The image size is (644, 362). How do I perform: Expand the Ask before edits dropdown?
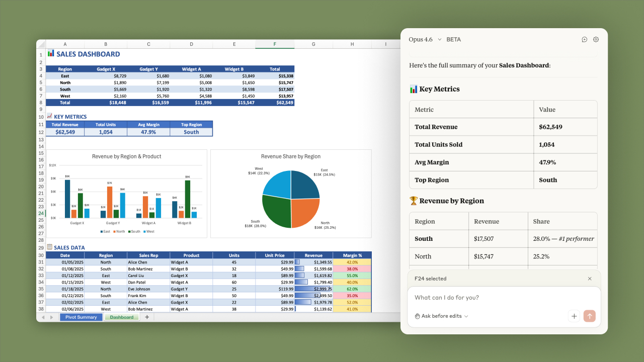441,316
